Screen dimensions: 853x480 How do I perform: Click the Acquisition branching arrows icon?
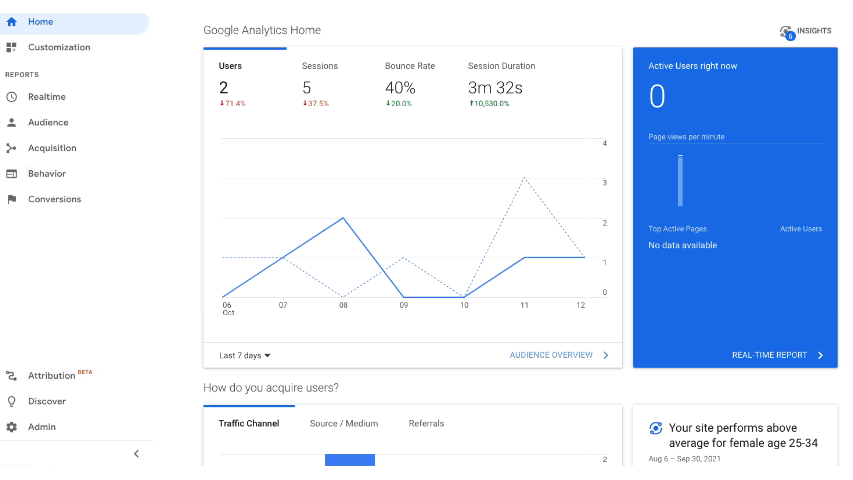tap(11, 148)
